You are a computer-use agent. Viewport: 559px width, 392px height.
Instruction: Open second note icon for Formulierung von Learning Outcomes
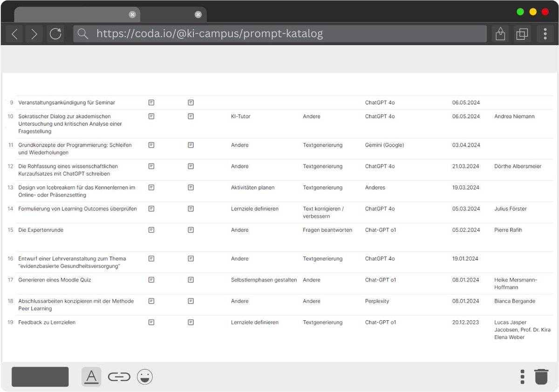191,209
